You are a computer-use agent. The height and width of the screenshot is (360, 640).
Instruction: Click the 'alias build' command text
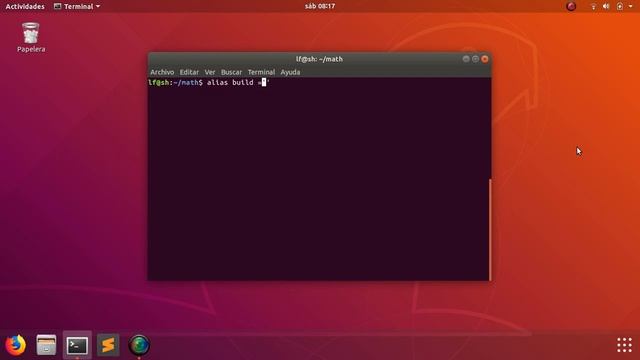click(x=230, y=82)
